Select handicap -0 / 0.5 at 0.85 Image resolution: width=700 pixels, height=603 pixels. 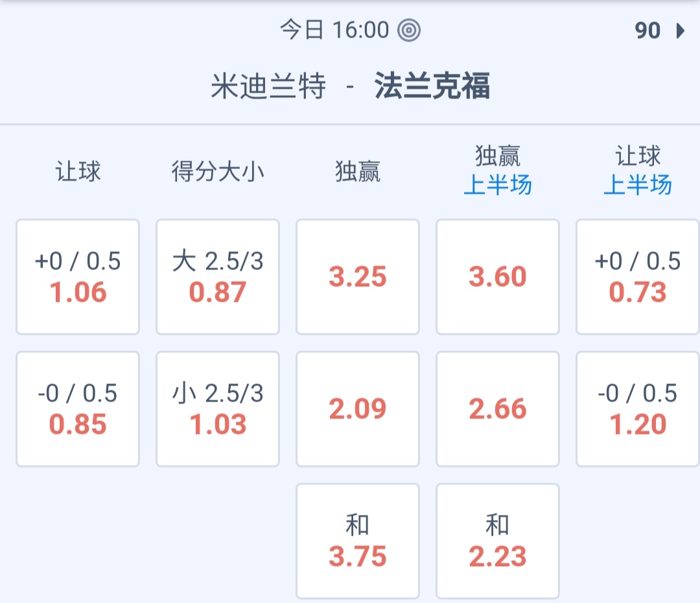(x=78, y=409)
